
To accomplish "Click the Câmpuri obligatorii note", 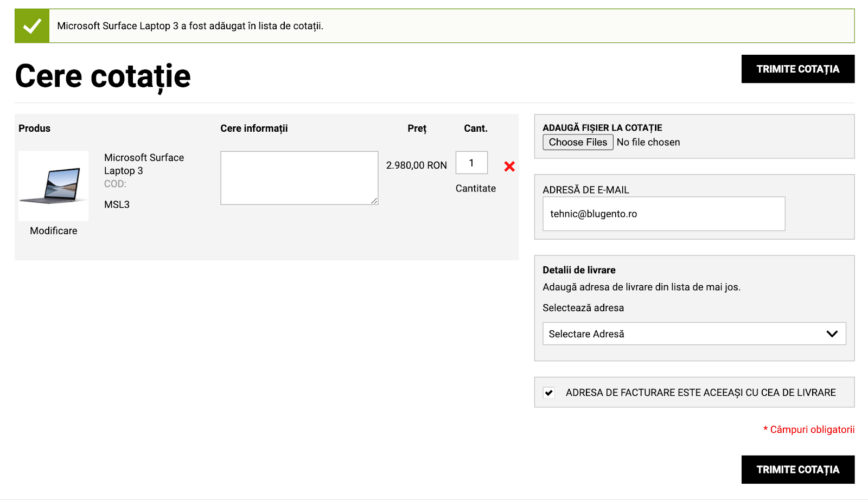I will click(x=809, y=430).
